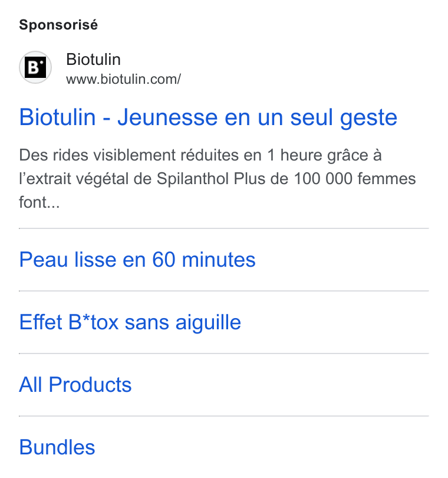Click the word "geste" ending the headline

(x=369, y=118)
